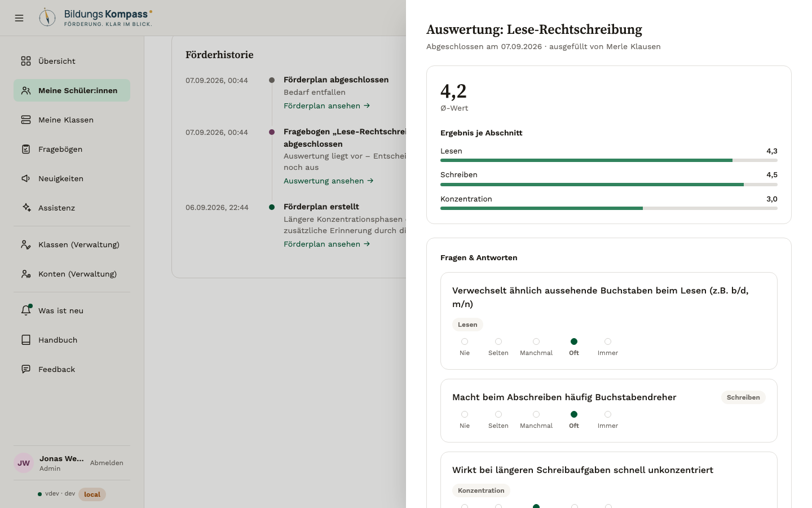Select Selten for Buchstabendreher question
The width and height of the screenshot is (812, 508).
pos(498,414)
